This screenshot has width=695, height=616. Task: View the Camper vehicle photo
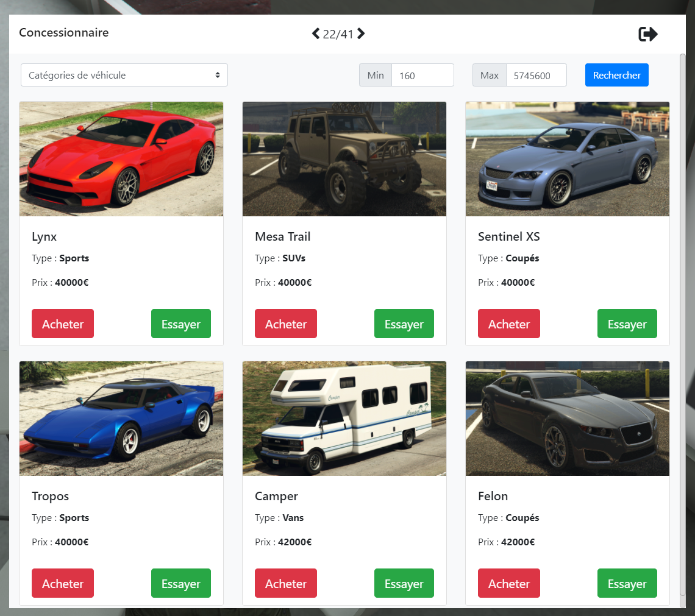344,418
